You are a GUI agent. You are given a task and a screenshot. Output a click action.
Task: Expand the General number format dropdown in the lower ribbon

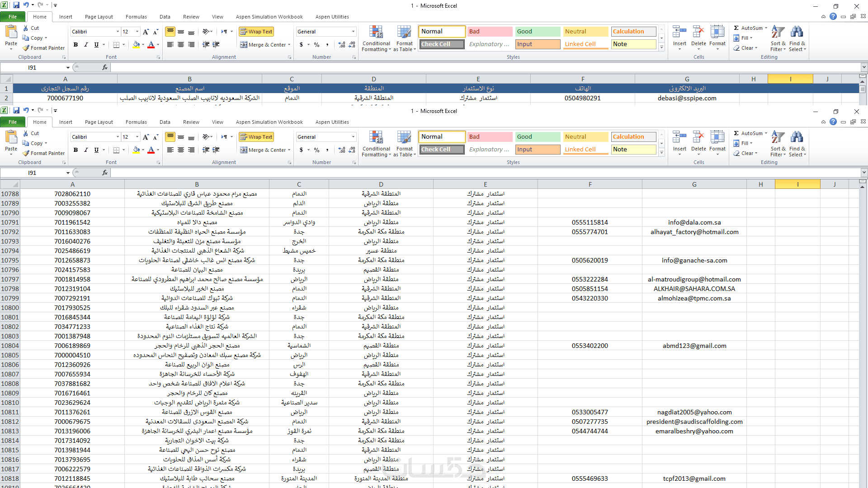[353, 137]
